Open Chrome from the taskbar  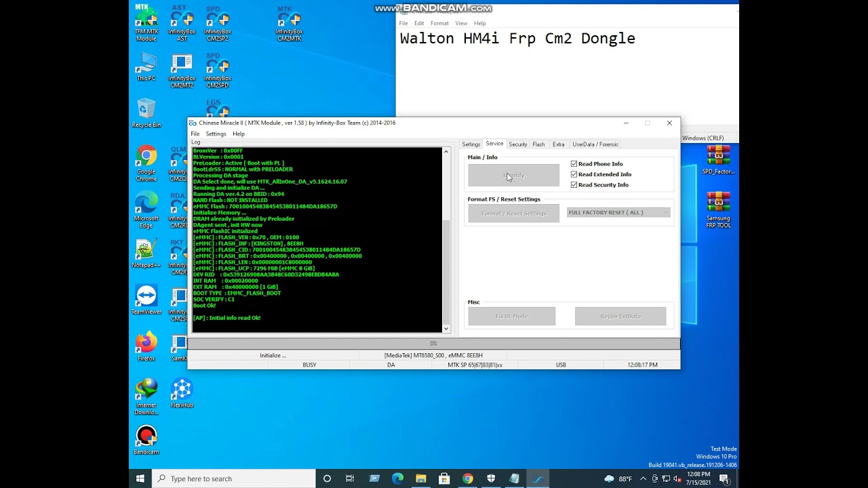click(x=468, y=479)
